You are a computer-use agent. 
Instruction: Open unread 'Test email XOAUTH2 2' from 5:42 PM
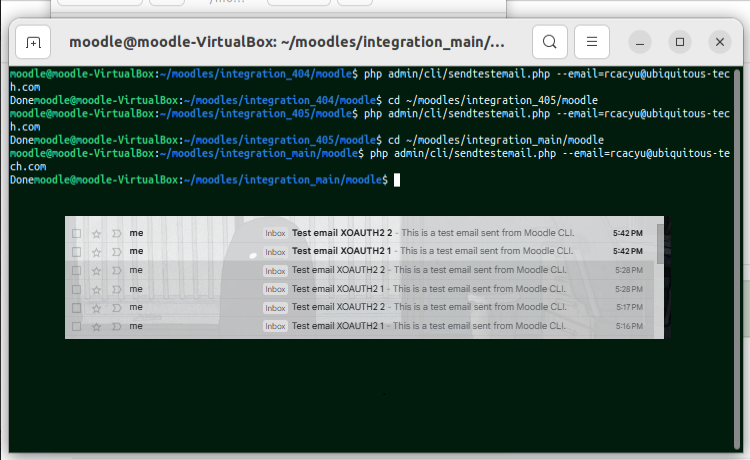click(342, 233)
